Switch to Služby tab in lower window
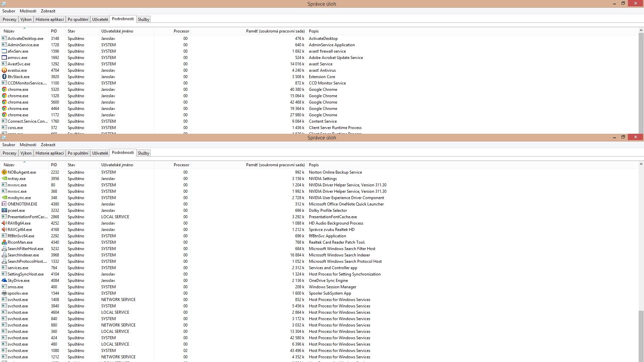The height and width of the screenshot is (362, 644). (x=143, y=153)
